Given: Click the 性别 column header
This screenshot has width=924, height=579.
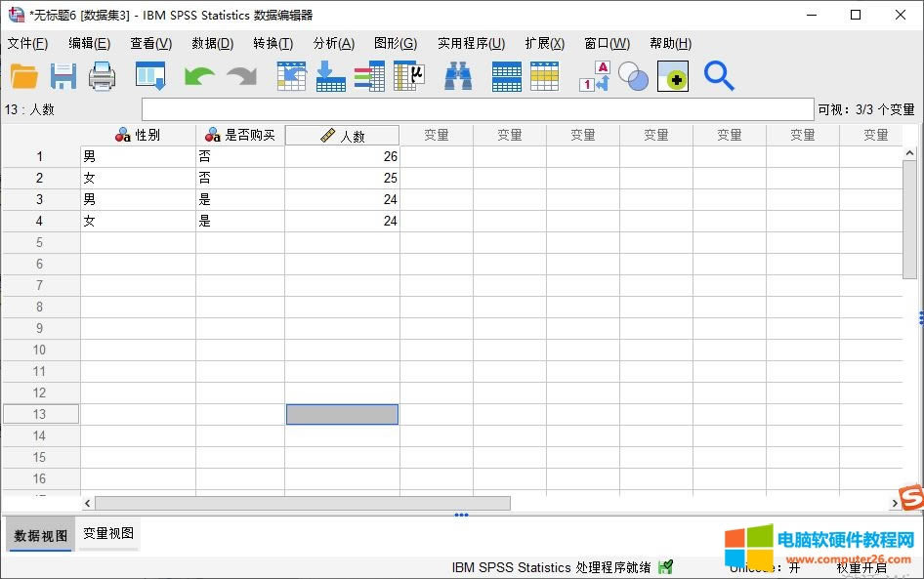Looking at the screenshot, I should pos(138,136).
